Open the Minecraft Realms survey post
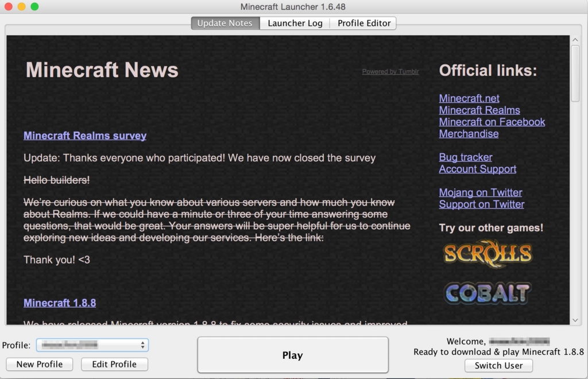 click(85, 136)
